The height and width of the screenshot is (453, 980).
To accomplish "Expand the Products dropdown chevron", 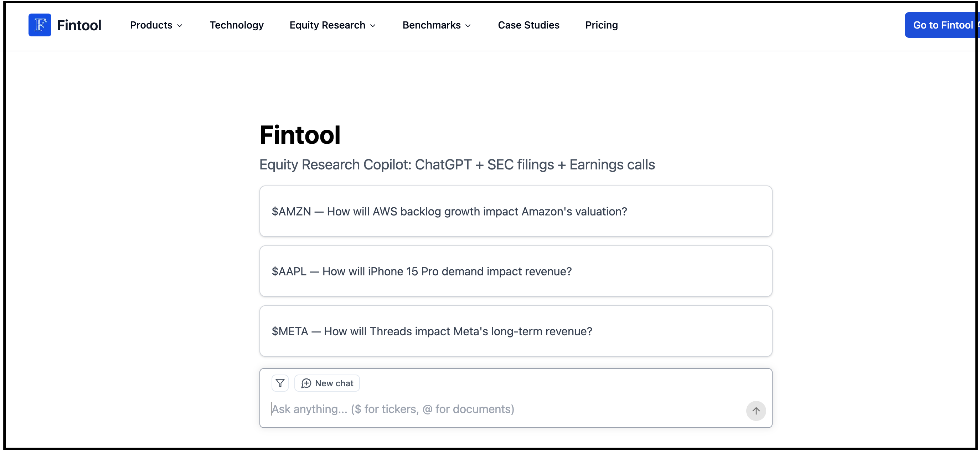I will coord(180,26).
